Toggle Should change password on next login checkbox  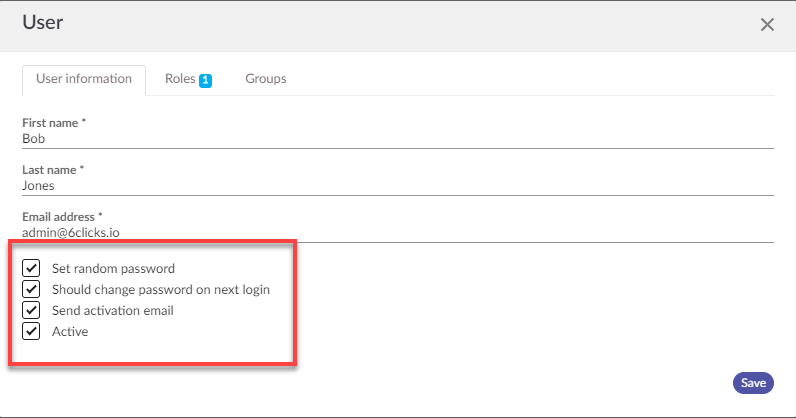pos(31,289)
